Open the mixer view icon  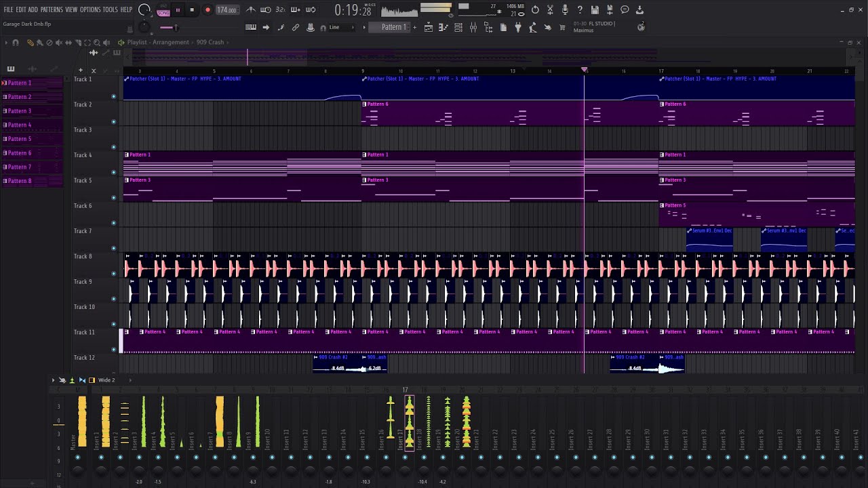tap(473, 27)
